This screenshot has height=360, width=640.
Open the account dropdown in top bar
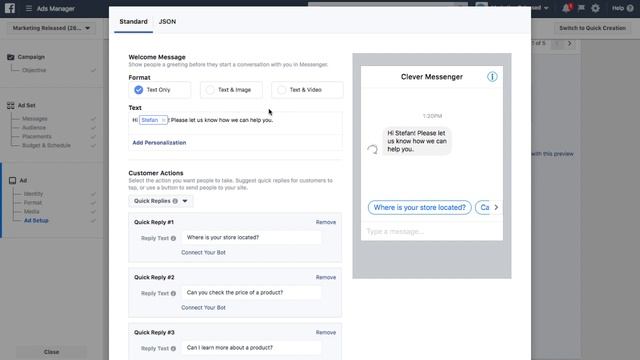pos(517,8)
